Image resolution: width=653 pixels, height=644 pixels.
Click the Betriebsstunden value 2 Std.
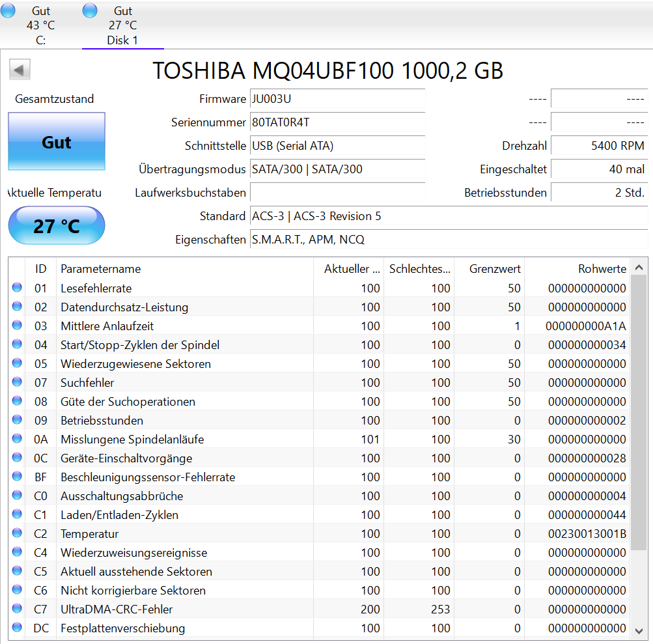click(x=599, y=193)
